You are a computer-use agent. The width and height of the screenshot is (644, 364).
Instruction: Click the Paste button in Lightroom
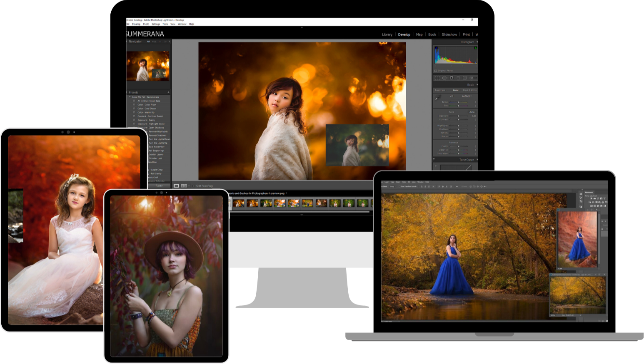pyautogui.click(x=159, y=186)
